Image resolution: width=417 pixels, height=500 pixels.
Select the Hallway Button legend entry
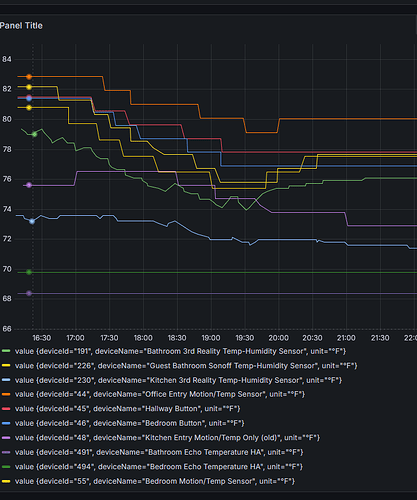(128, 409)
